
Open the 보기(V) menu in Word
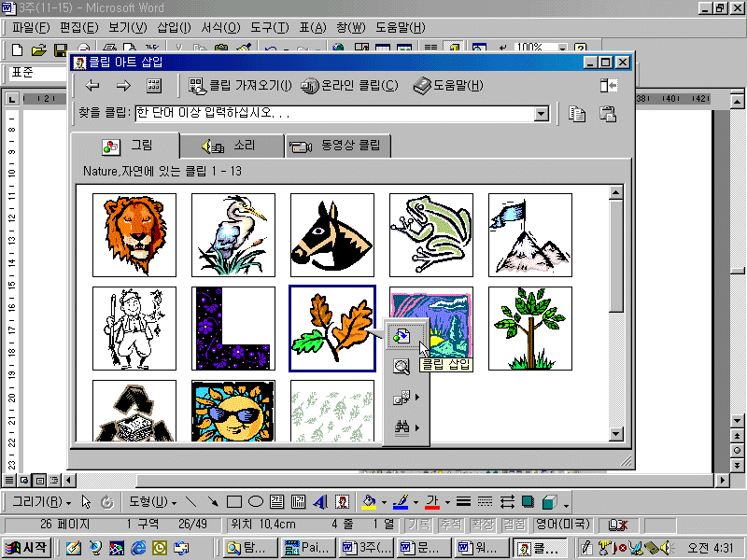point(127,28)
